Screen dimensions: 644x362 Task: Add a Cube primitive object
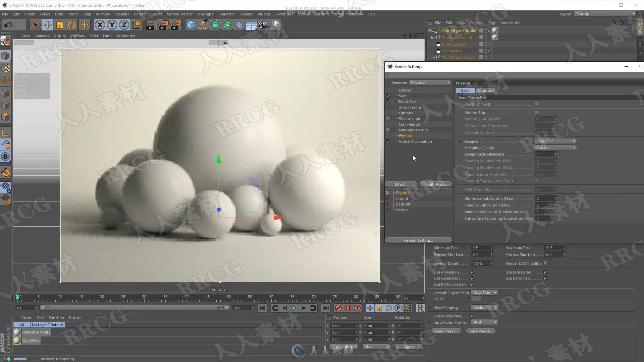click(191, 25)
